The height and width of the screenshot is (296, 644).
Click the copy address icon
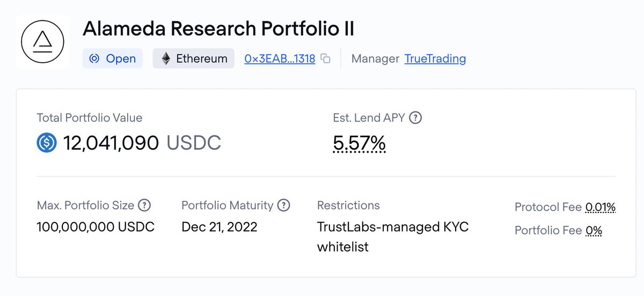(325, 58)
